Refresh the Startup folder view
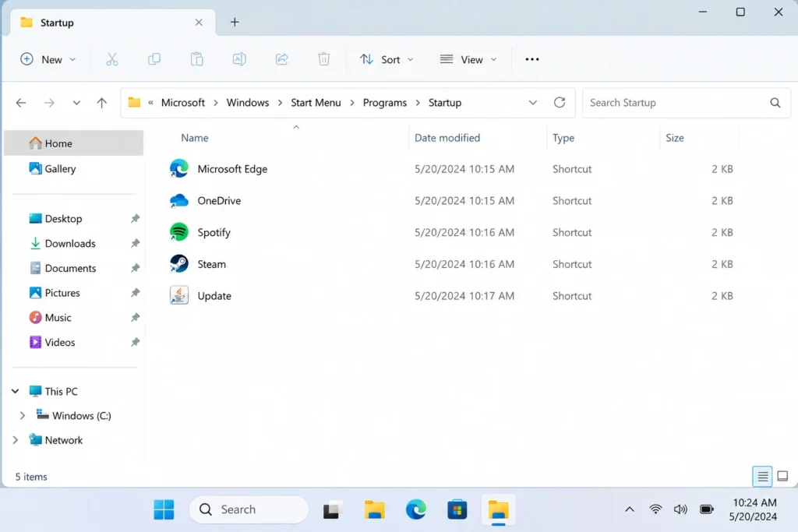 [x=560, y=103]
